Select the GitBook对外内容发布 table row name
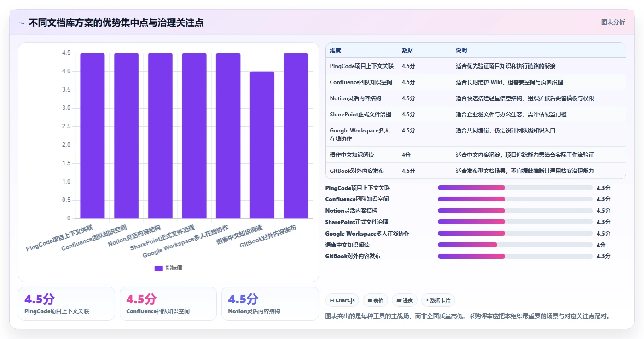The image size is (644, 339). pos(357,171)
